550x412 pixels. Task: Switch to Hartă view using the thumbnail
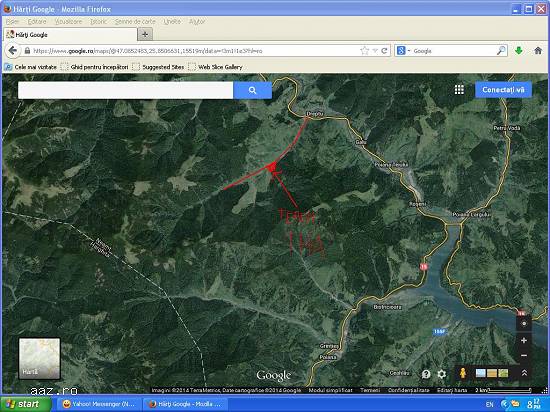point(39,358)
